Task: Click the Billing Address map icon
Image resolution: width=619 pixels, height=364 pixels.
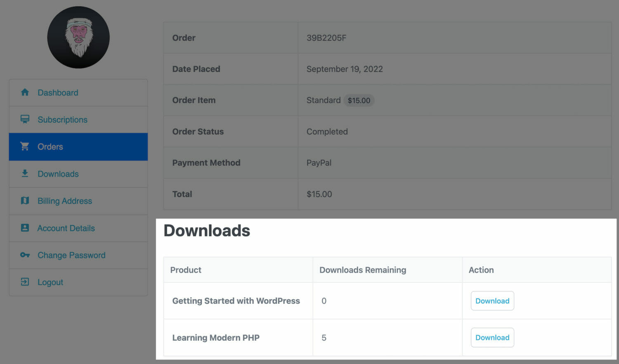Action: [25, 201]
